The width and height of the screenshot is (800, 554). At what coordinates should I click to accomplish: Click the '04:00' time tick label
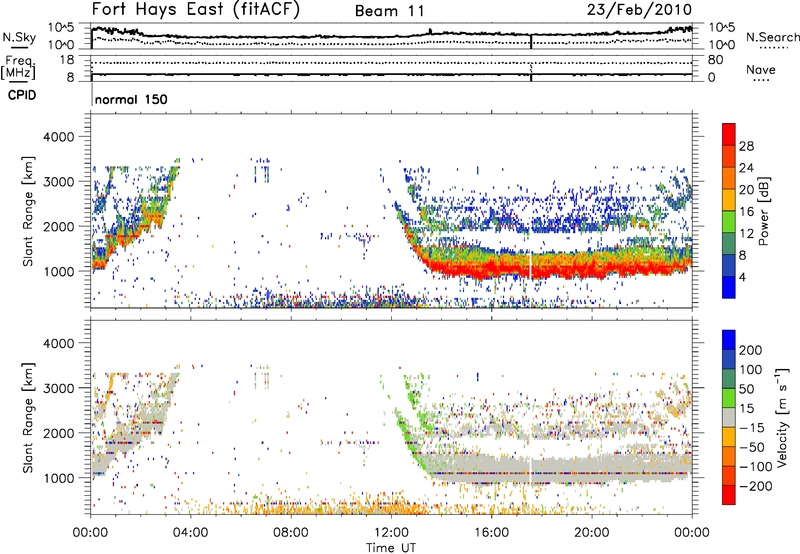pos(191,533)
